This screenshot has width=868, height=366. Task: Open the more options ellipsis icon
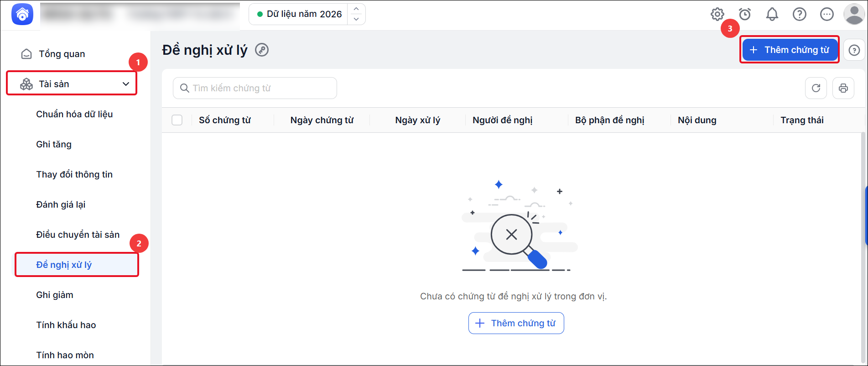(826, 14)
